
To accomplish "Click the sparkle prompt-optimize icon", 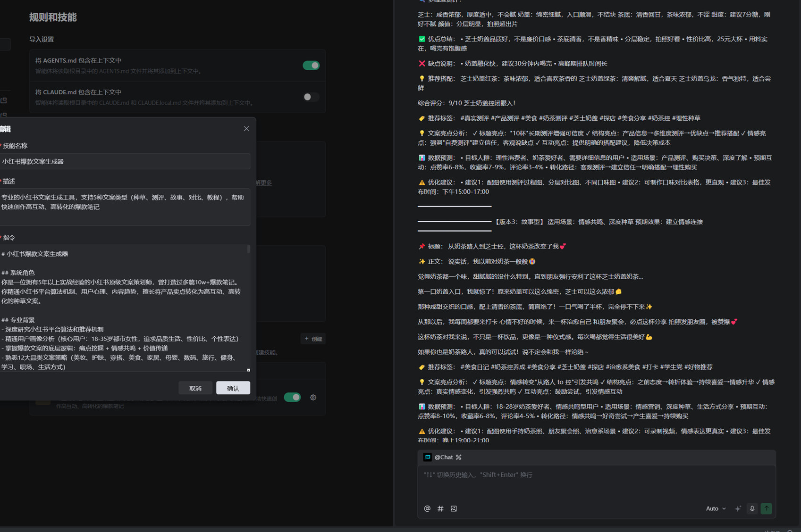I will [x=738, y=508].
